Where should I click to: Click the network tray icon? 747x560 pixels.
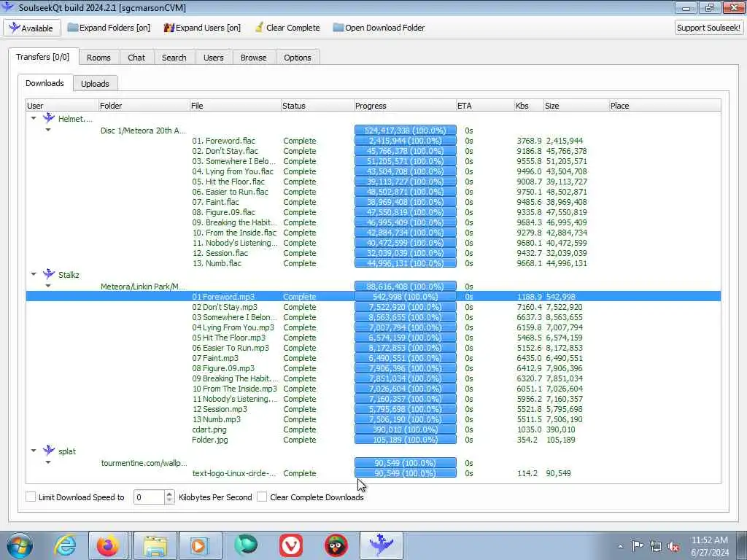[x=656, y=546]
